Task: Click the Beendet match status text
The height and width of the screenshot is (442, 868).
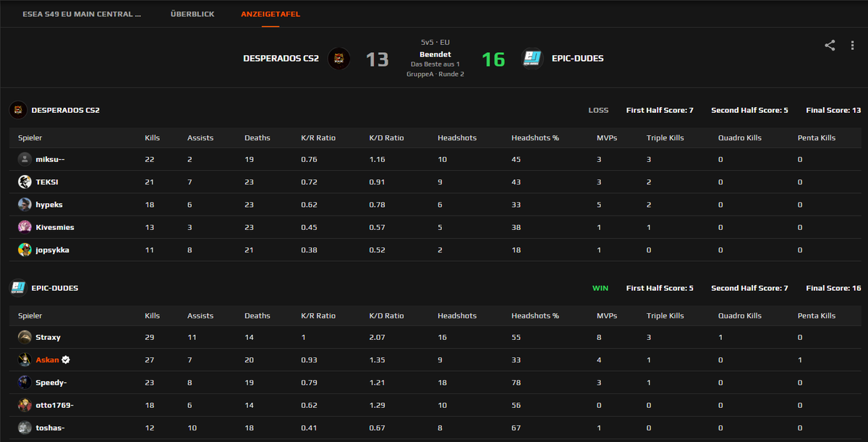Action: tap(435, 54)
